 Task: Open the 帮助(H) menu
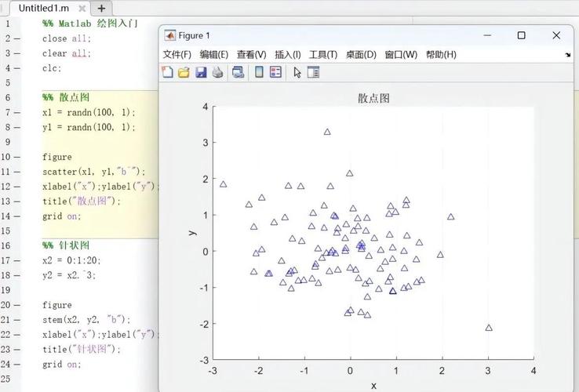coord(441,55)
